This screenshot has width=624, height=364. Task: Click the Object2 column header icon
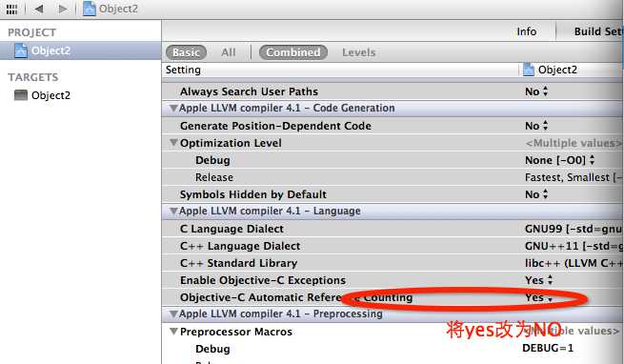point(529,70)
